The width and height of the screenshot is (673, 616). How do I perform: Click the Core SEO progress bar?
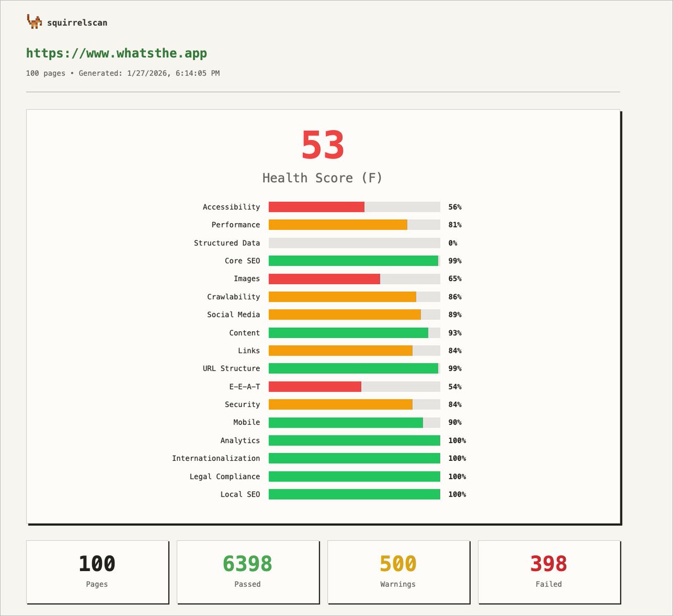(354, 261)
